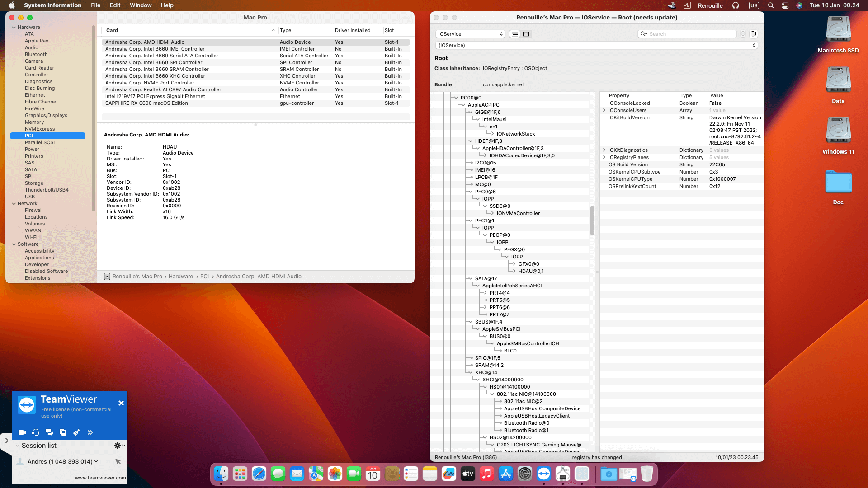
Task: Open the File menu
Action: (x=95, y=5)
